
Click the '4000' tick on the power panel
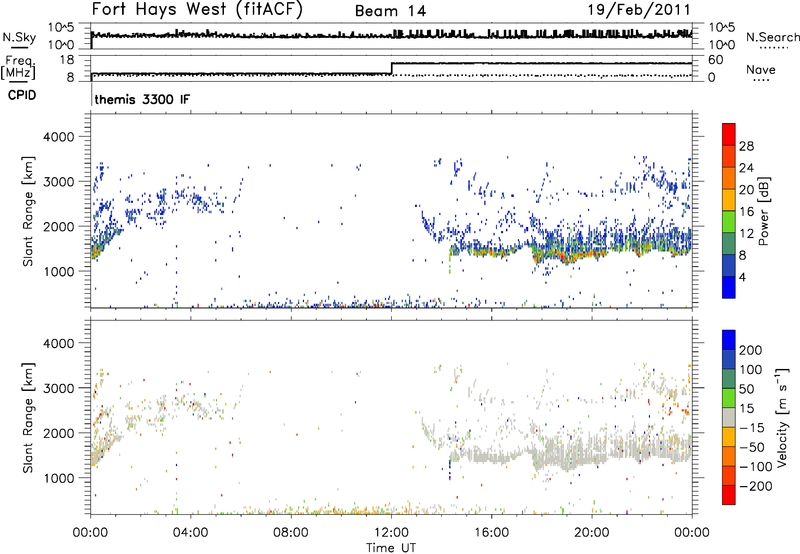pyautogui.click(x=58, y=137)
